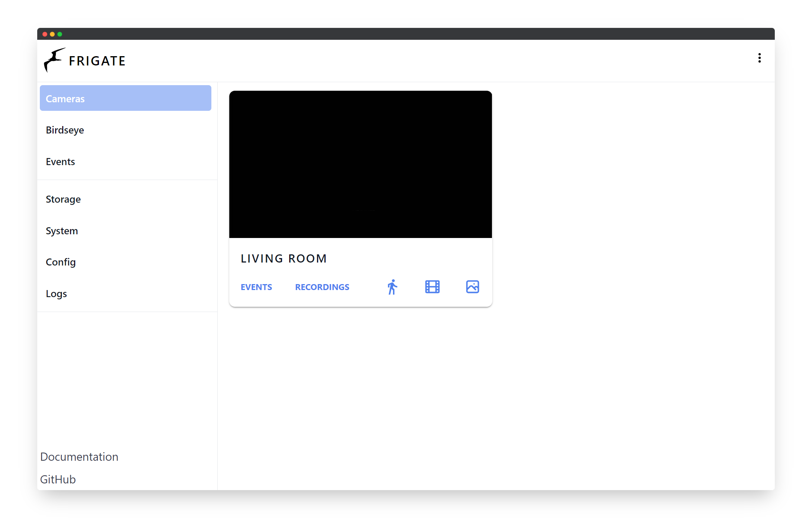Click the FRIGATE title text

(x=97, y=61)
